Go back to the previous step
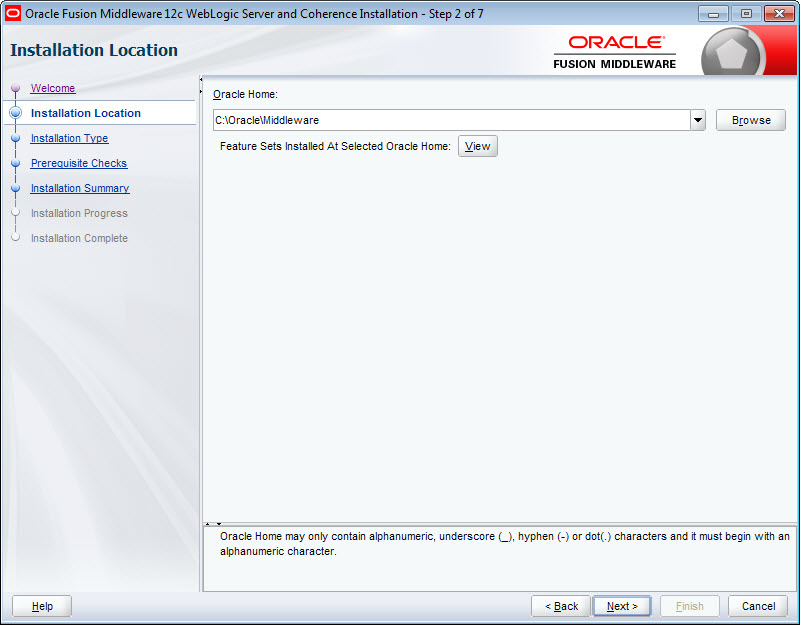800x625 pixels. [x=561, y=606]
